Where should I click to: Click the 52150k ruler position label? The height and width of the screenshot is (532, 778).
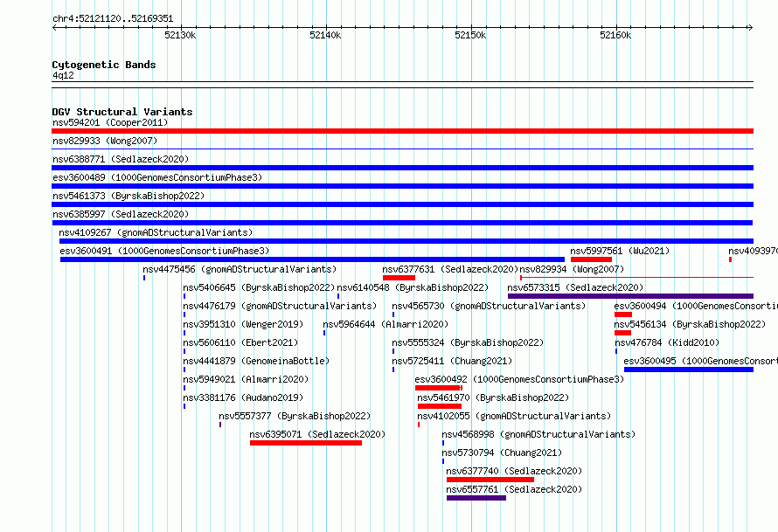tap(470, 35)
